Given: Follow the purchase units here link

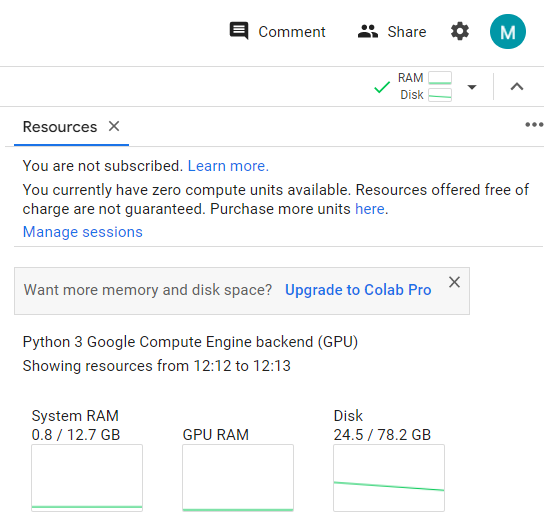Looking at the screenshot, I should pyautogui.click(x=370, y=209).
